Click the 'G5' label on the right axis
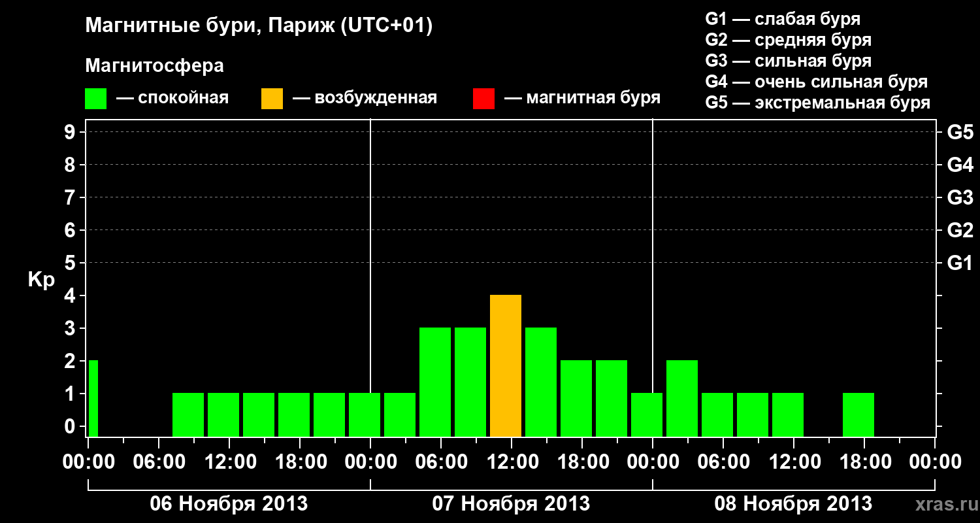 (960, 132)
